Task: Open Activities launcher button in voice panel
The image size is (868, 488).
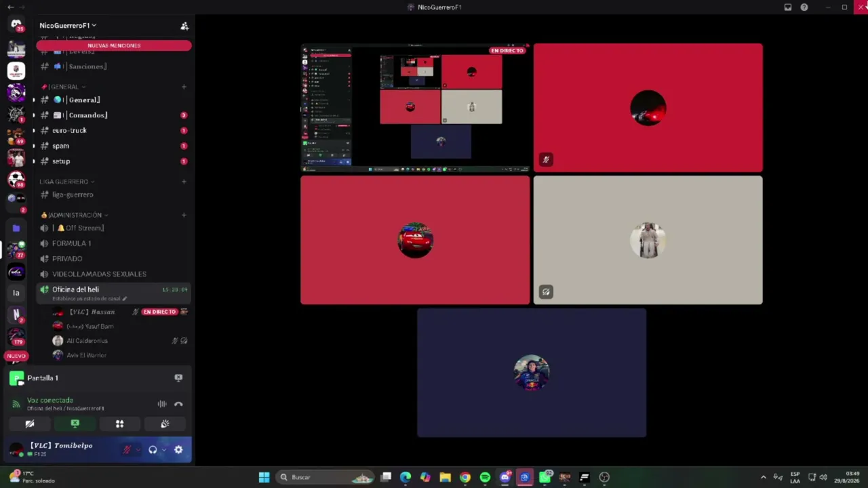Action: click(x=119, y=424)
